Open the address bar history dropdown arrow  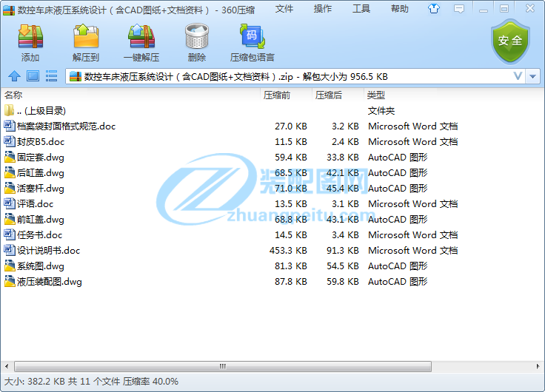coord(533,76)
